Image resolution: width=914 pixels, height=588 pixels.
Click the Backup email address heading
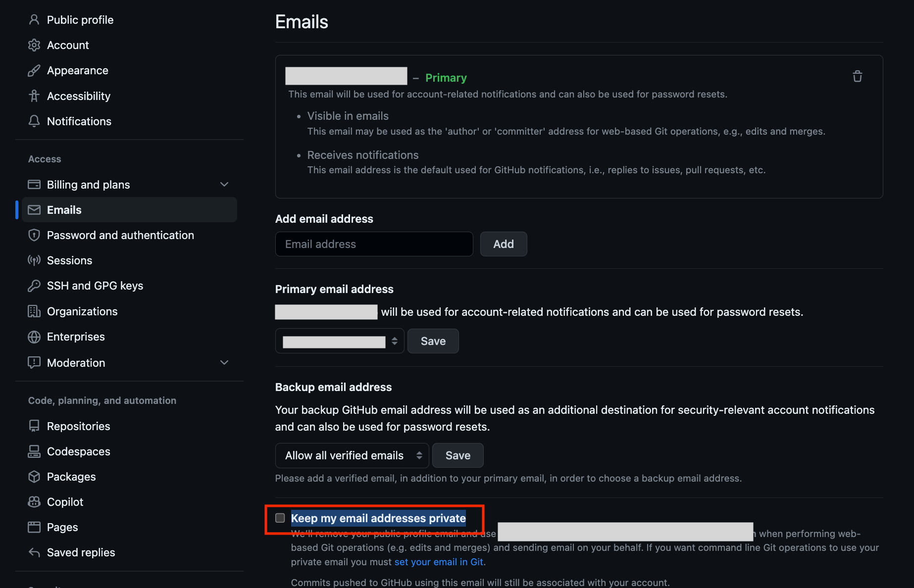pos(333,387)
